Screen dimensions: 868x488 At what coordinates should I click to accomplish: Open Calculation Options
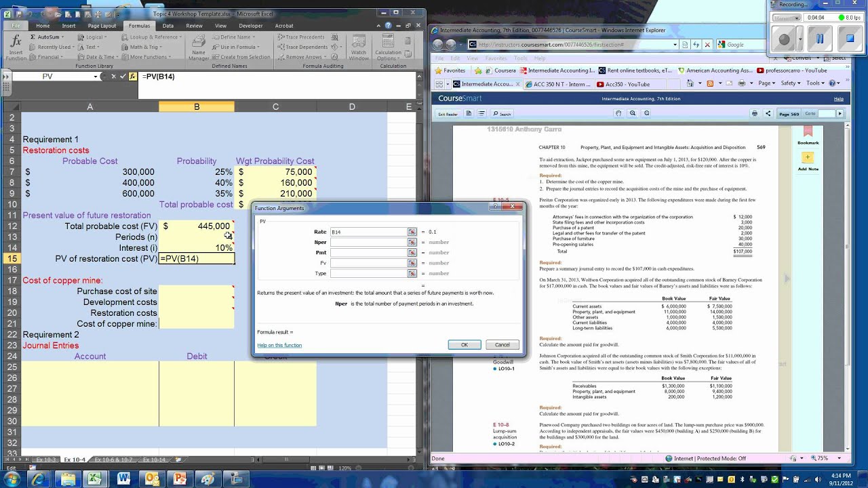click(389, 47)
